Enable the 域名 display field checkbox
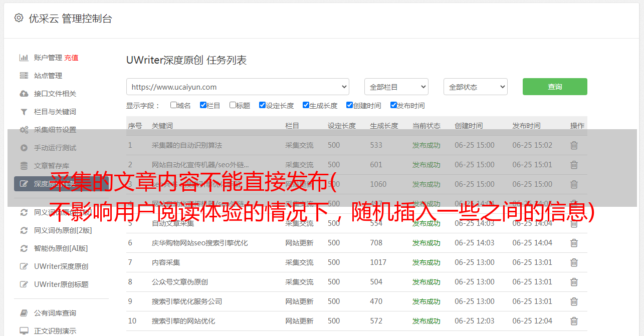This screenshot has height=336, width=644. [173, 105]
